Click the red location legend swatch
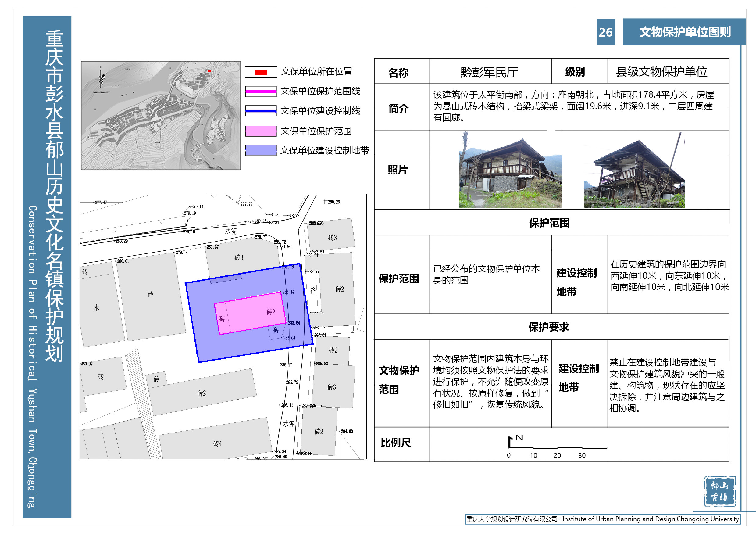 point(260,72)
